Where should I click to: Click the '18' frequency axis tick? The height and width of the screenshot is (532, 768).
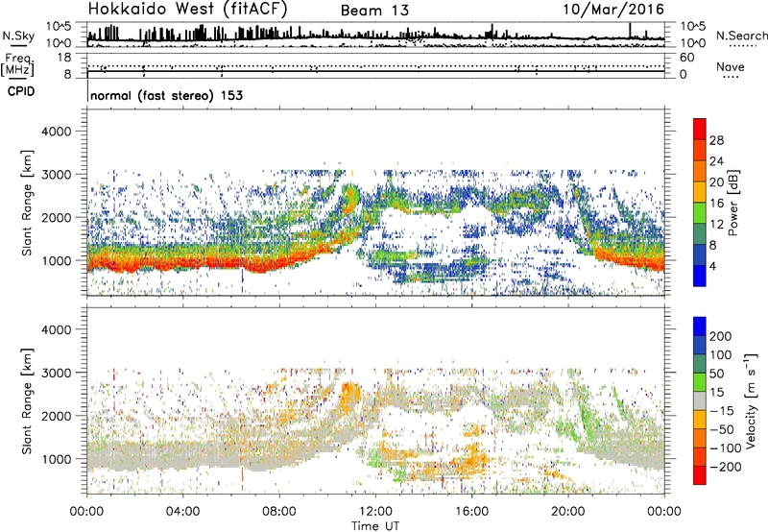(64, 58)
